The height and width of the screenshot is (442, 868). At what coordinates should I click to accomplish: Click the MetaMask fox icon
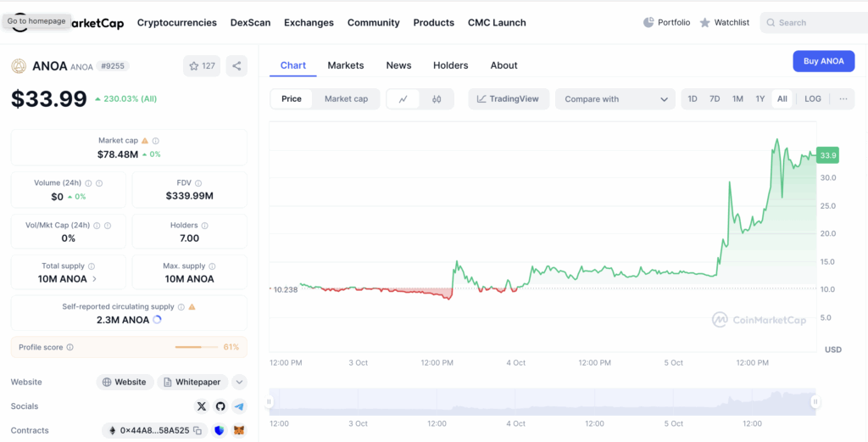[x=239, y=431]
